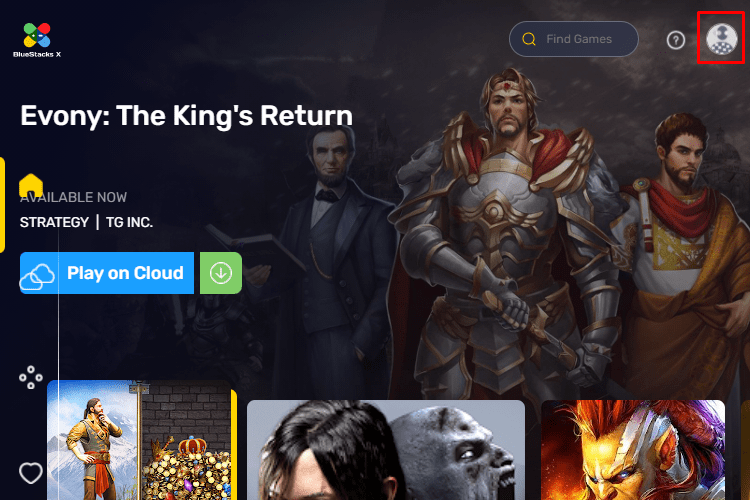Click the BlueStacks X logo

pos(37,40)
